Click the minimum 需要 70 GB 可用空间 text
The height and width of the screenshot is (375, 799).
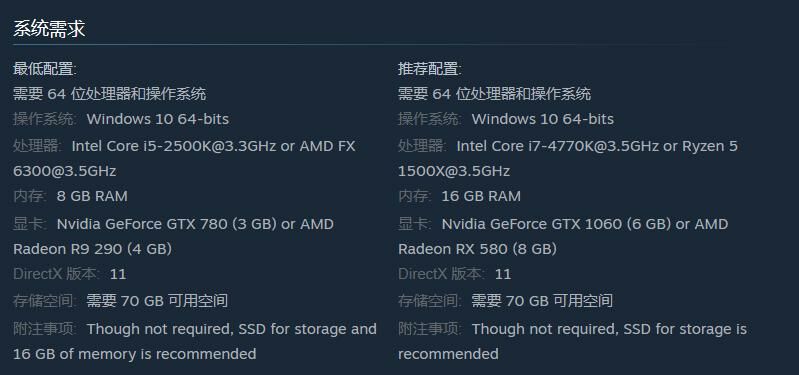pos(157,301)
